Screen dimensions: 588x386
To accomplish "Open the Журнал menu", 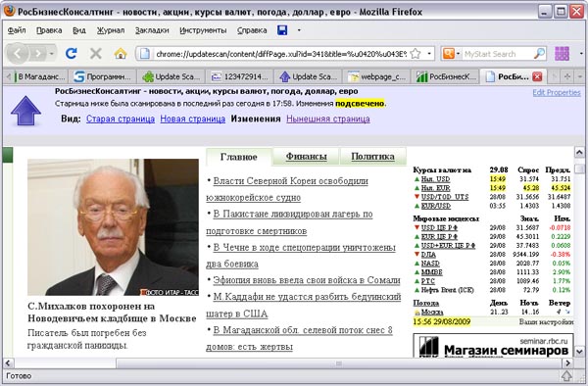I will click(x=110, y=30).
